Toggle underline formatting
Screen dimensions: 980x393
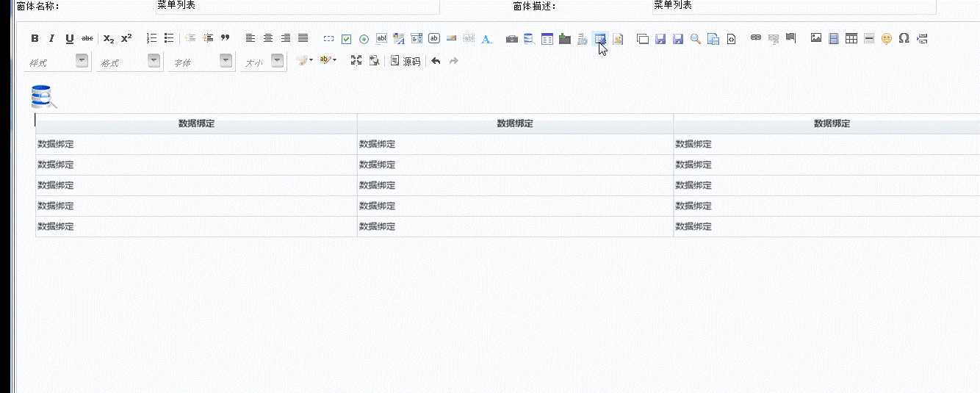[x=70, y=39]
